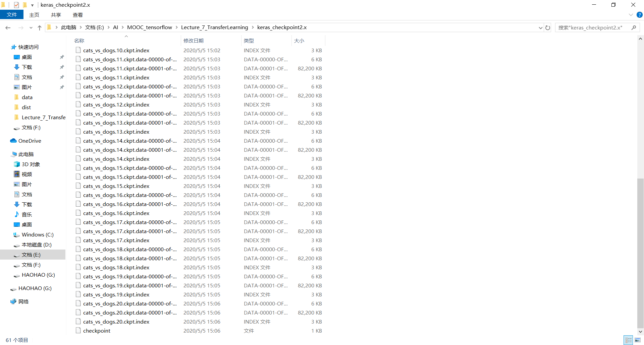The width and height of the screenshot is (644, 345).
Task: Click the 此电脑 breadcrumb in address bar
Action: coord(68,27)
